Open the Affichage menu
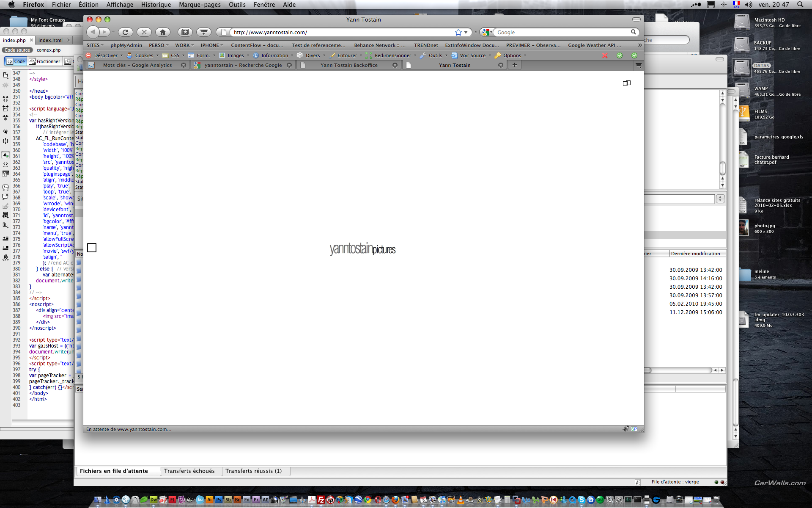Screen dimensions: 812x508 [x=120, y=4]
